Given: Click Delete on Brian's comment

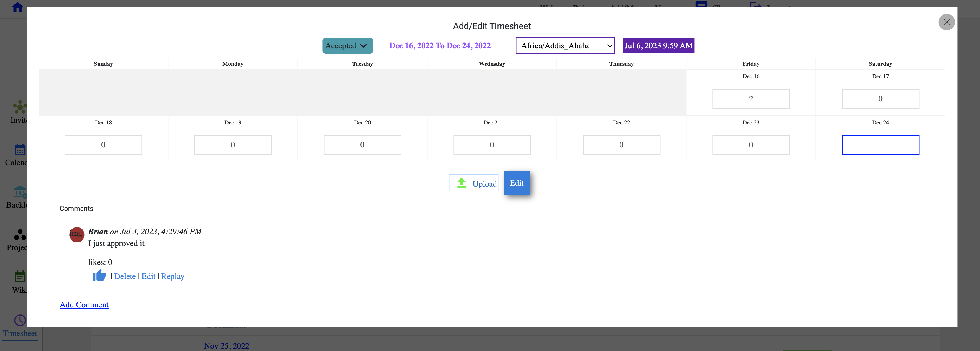Looking at the screenshot, I should coord(125,276).
